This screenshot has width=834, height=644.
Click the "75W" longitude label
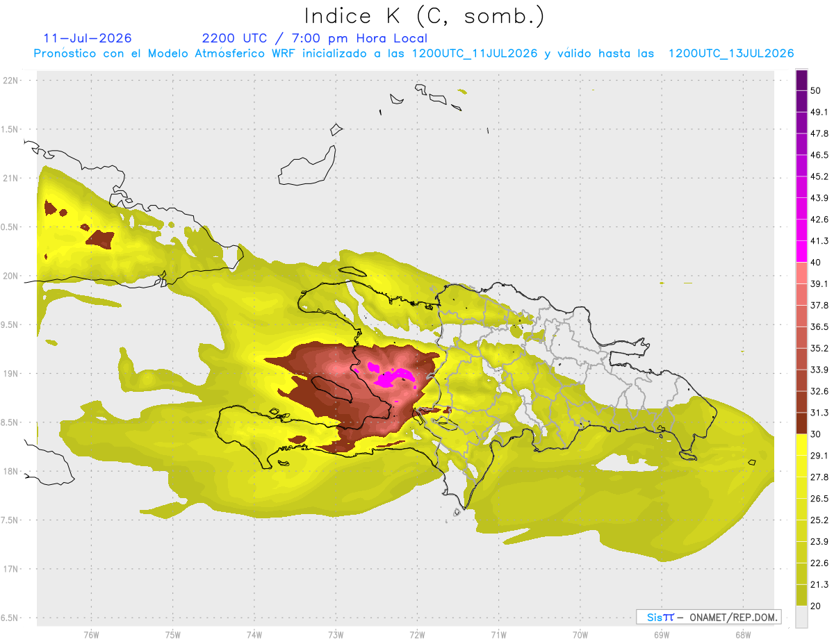(x=173, y=634)
